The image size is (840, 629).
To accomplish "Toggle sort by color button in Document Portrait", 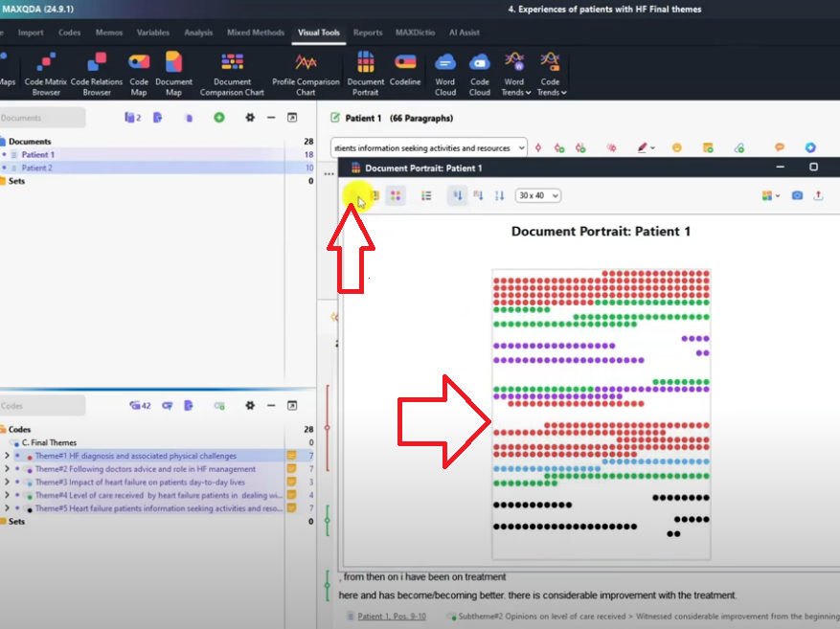I will tap(478, 196).
